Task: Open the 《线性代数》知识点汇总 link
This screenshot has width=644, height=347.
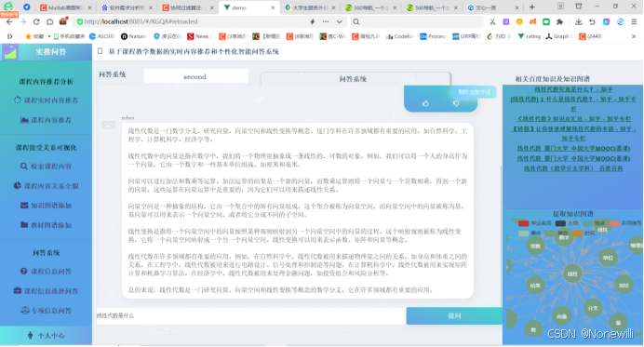Action: pos(573,119)
